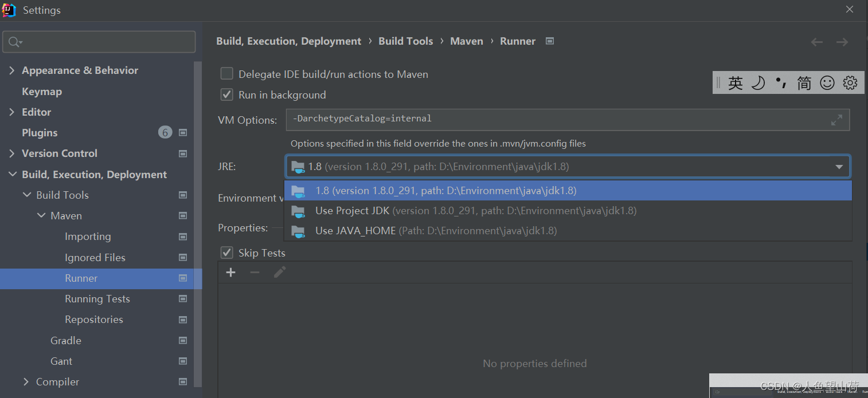Click the breadcrumb project-level icon after Runner
This screenshot has height=398, width=868.
tap(550, 41)
